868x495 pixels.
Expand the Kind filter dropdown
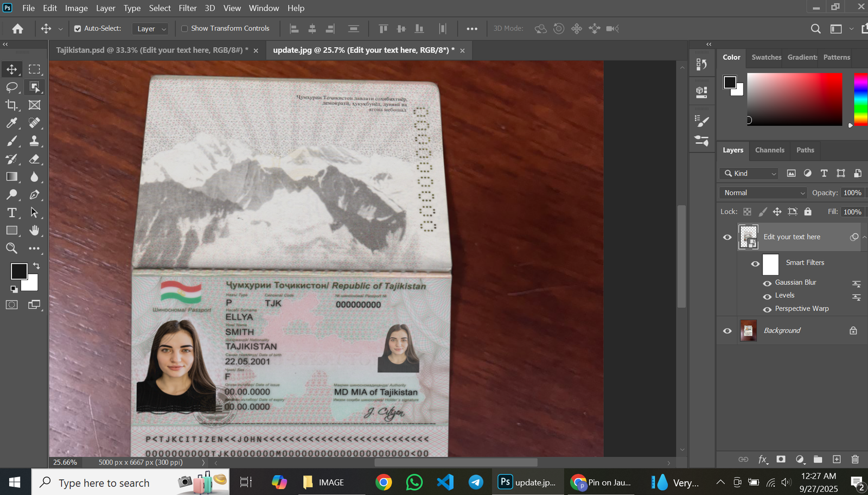coord(751,174)
